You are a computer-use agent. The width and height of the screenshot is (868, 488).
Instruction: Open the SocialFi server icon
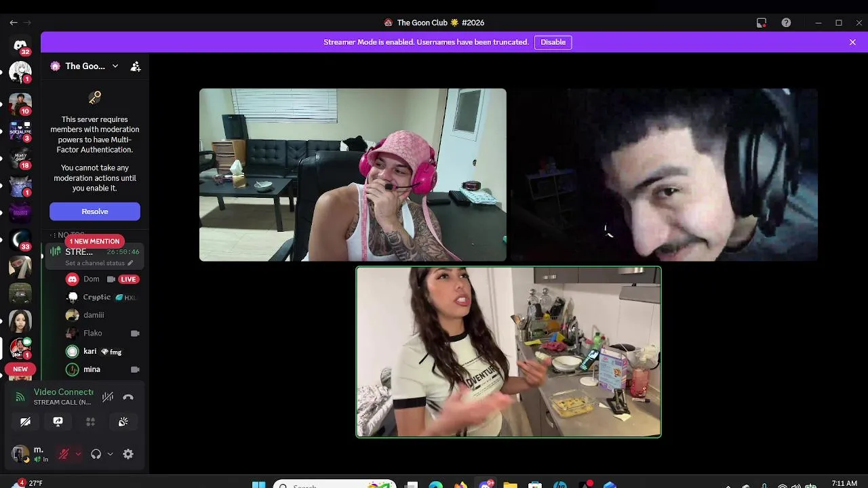tap(20, 131)
